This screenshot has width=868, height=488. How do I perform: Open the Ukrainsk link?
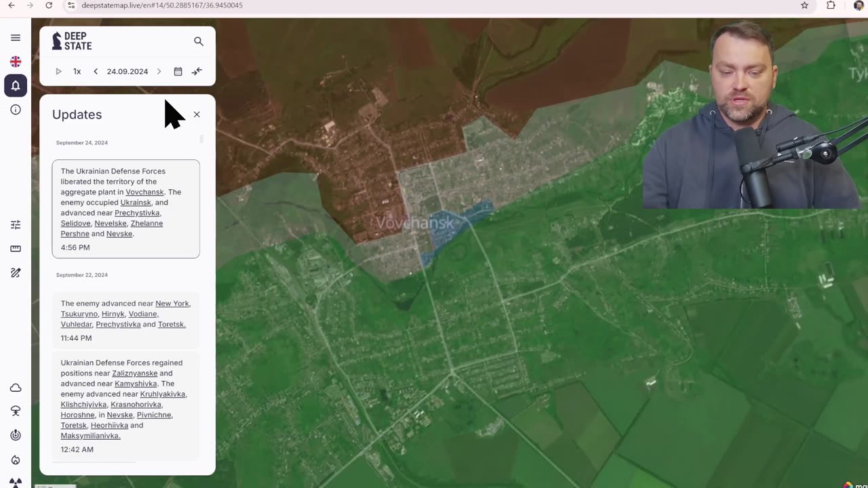[x=136, y=202]
